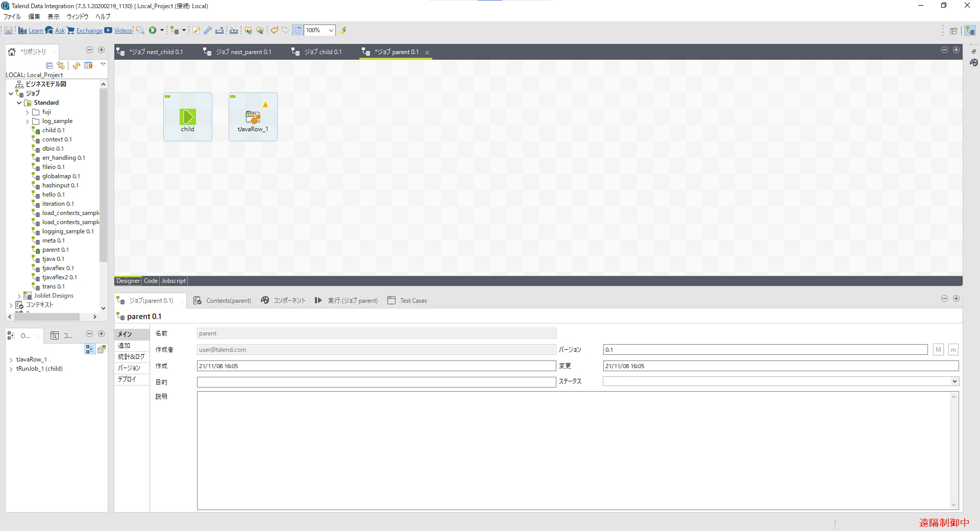Click the Collapse All icon in the repository panel

click(x=50, y=65)
